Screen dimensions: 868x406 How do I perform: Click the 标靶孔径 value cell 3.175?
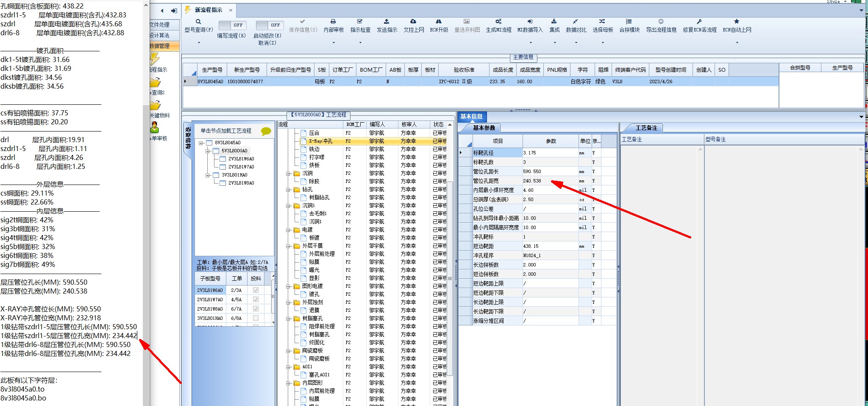551,153
